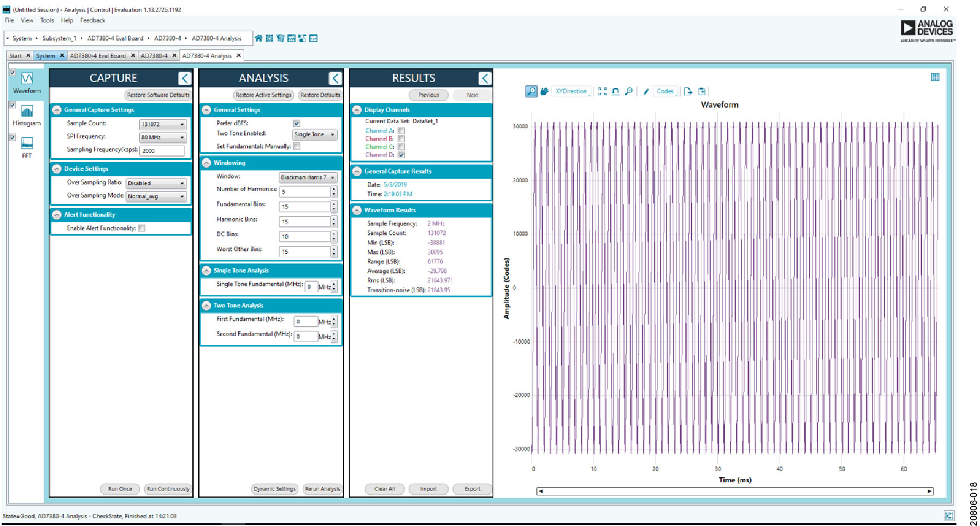
Task: Switch to the AD7380-4 Eval Board tab
Action: click(98, 56)
